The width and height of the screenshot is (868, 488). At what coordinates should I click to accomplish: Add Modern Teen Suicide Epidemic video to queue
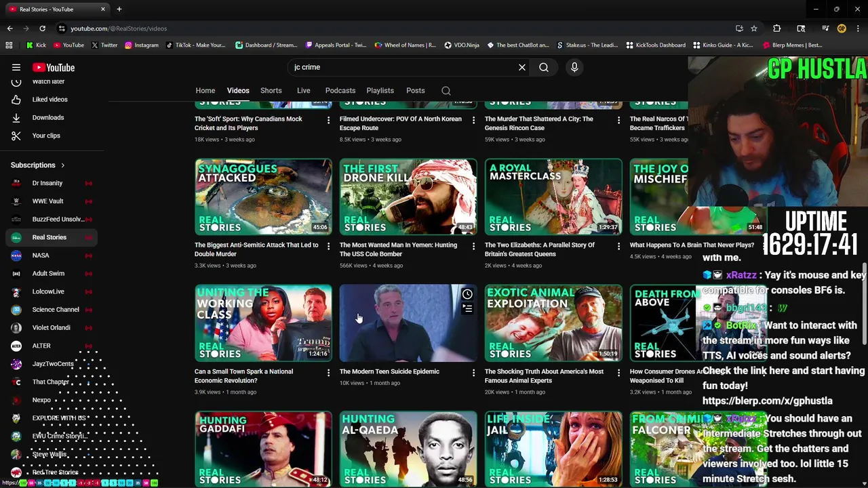(467, 308)
